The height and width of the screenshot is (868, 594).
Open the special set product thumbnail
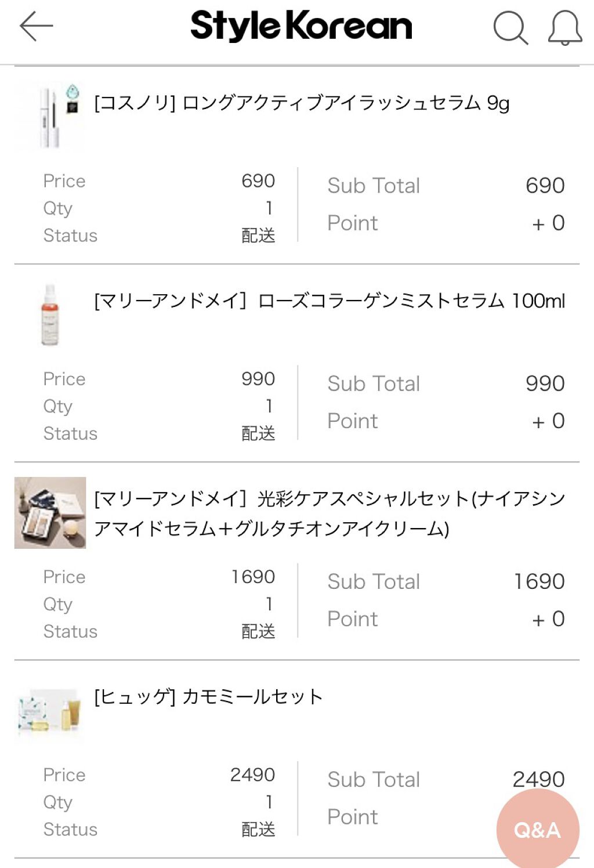click(50, 513)
